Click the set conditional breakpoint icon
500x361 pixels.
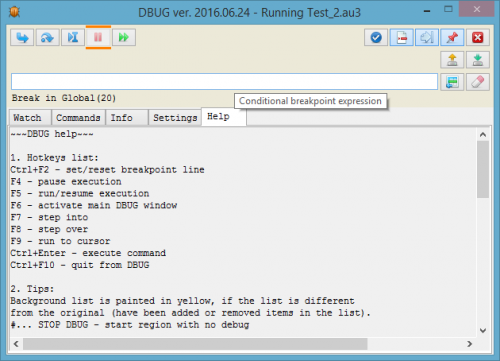(452, 82)
